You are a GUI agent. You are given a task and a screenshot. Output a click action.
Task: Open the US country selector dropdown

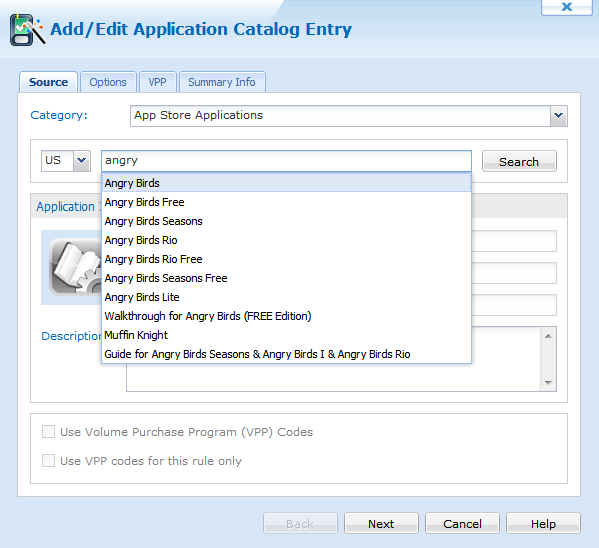81,161
